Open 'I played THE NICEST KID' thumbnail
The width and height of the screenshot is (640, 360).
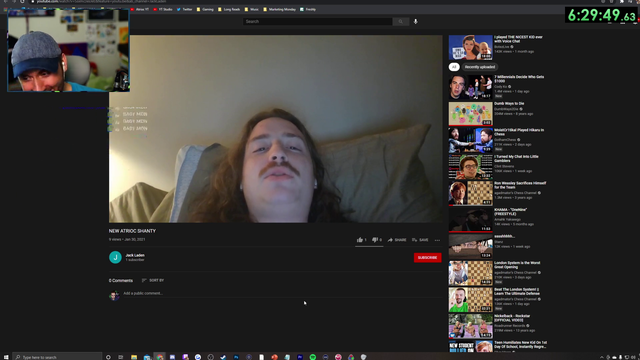[471, 47]
